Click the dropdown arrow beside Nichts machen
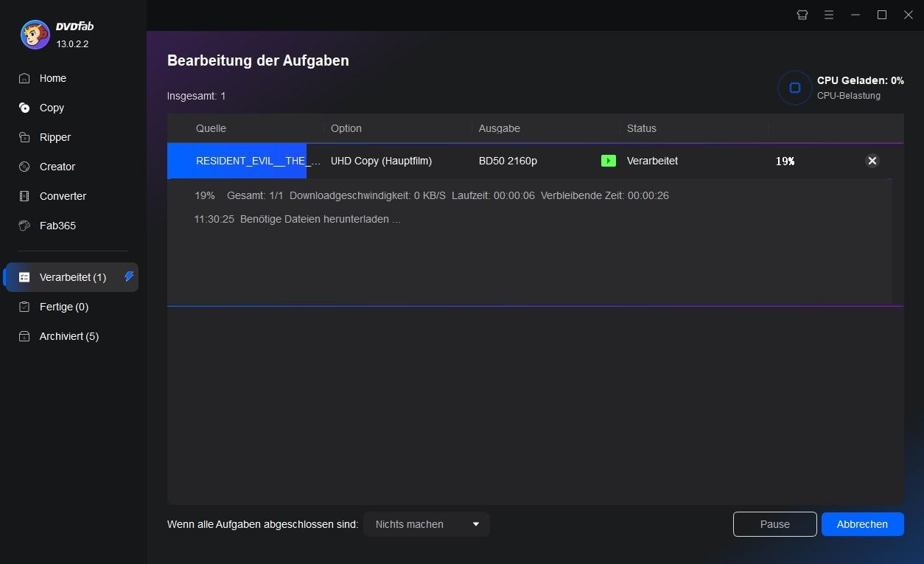Viewport: 924px width, 564px height. pos(476,524)
